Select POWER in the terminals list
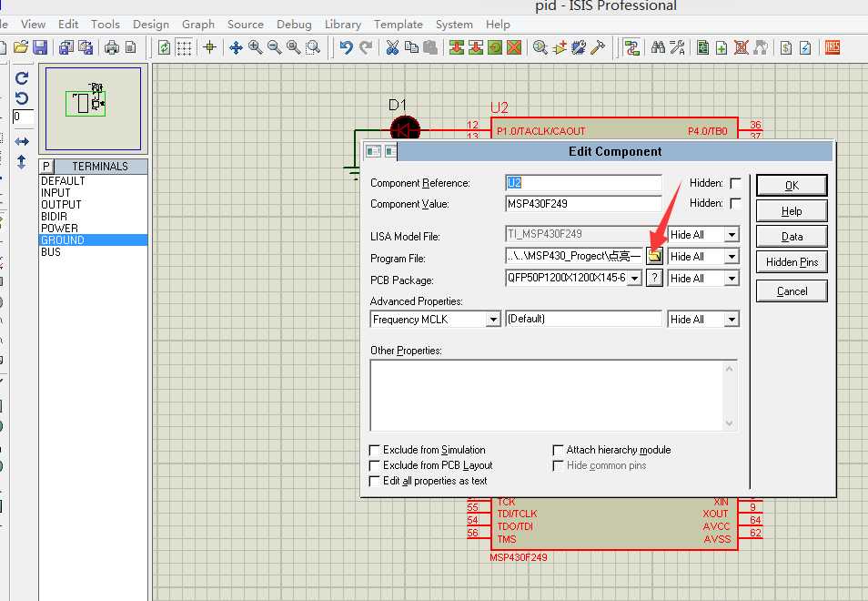This screenshot has height=601, width=868. click(94, 229)
